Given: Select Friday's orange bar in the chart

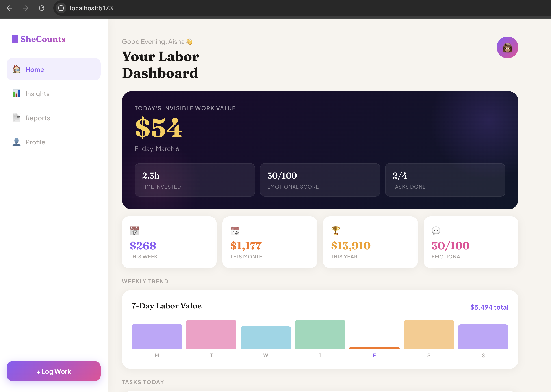Looking at the screenshot, I should point(374,348).
